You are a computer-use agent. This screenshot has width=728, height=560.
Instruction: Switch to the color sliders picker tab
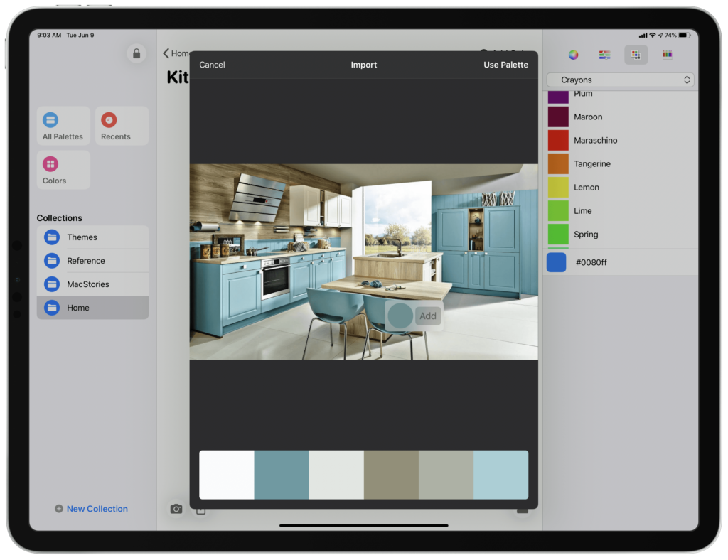click(x=604, y=55)
